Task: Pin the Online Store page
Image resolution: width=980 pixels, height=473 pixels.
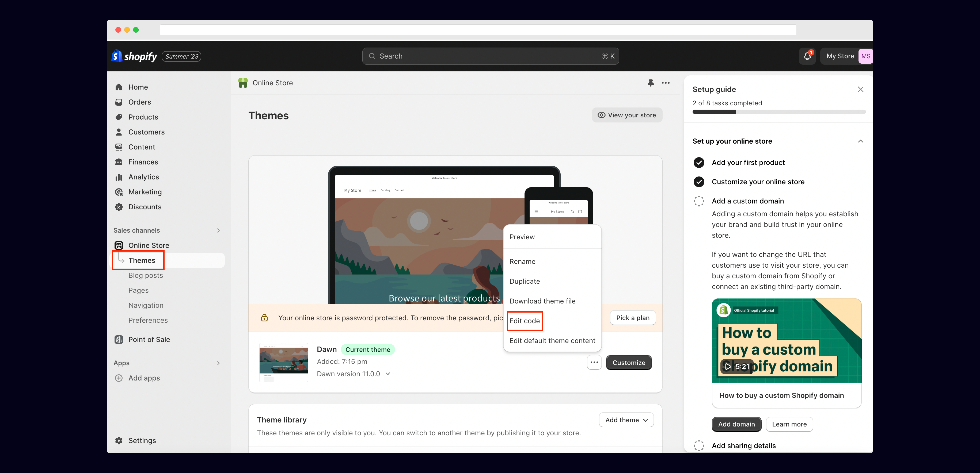Action: pyautogui.click(x=651, y=83)
